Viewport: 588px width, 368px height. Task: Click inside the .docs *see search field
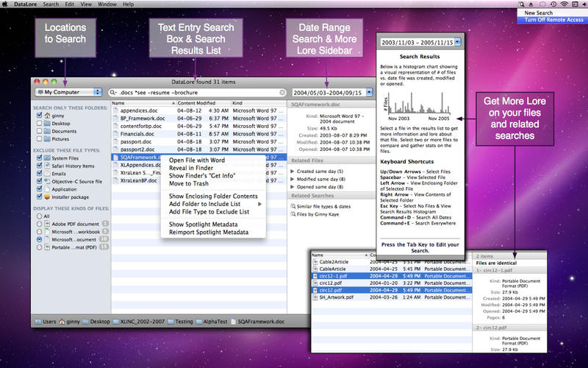coord(198,93)
